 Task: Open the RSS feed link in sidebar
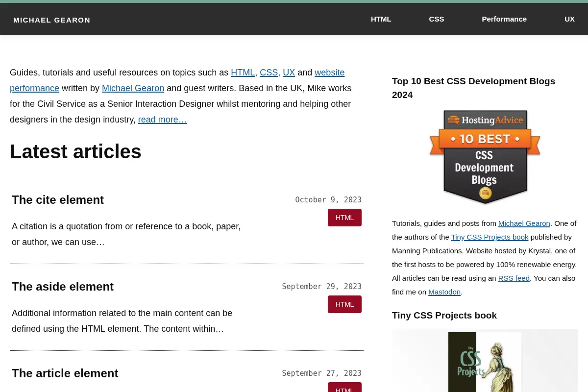pyautogui.click(x=514, y=278)
